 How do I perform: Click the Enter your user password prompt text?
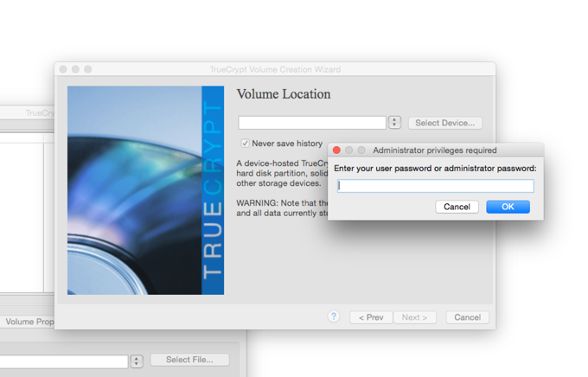pos(435,169)
